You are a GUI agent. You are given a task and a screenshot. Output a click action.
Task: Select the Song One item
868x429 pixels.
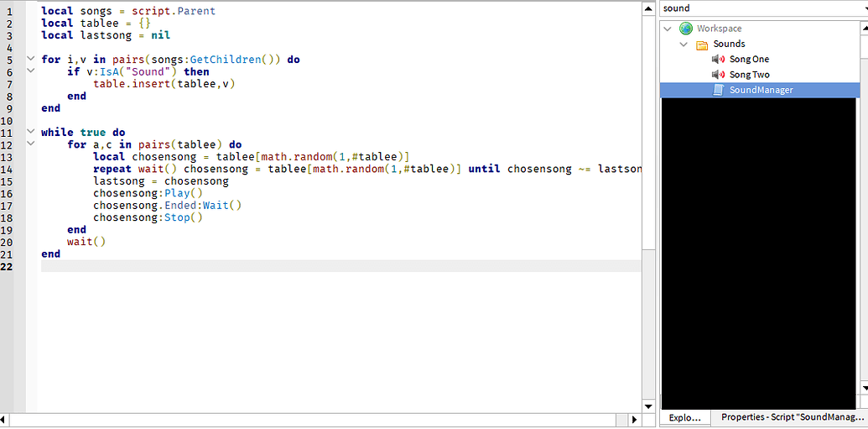click(x=749, y=60)
